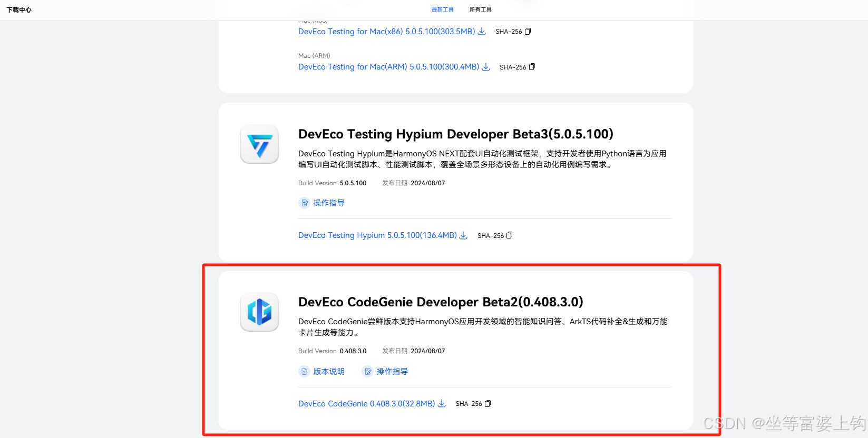Open the 最新工具 tab
The height and width of the screenshot is (438, 868).
point(442,9)
